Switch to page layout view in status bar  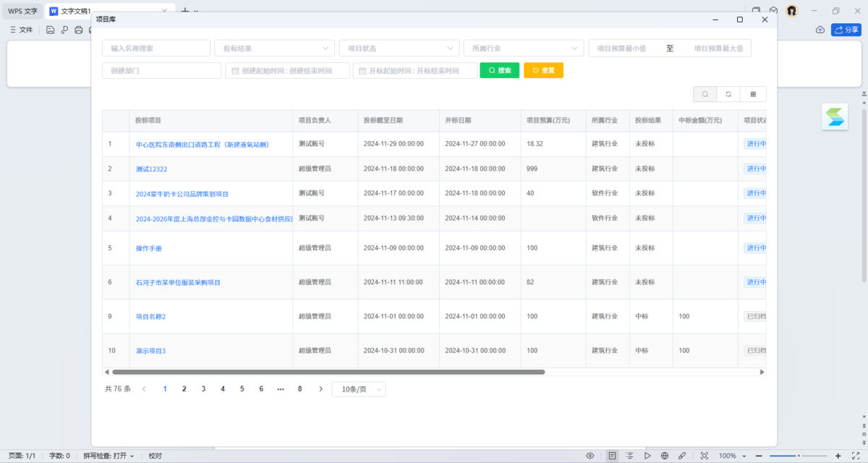[x=613, y=456]
